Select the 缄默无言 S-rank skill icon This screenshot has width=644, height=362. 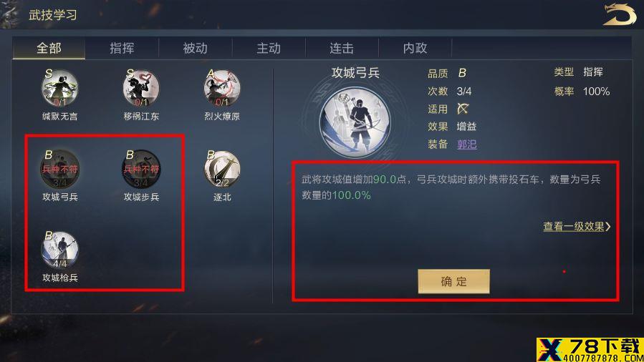pos(60,88)
